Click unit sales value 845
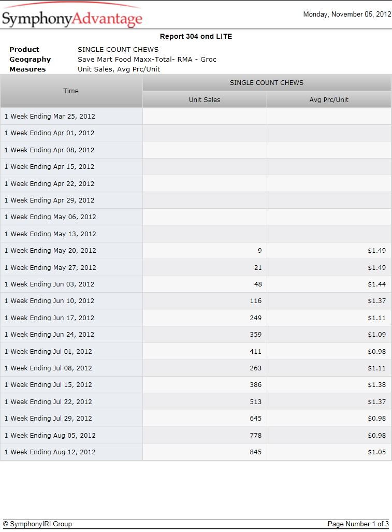Image resolution: width=392 pixels, height=532 pixels. point(256,452)
